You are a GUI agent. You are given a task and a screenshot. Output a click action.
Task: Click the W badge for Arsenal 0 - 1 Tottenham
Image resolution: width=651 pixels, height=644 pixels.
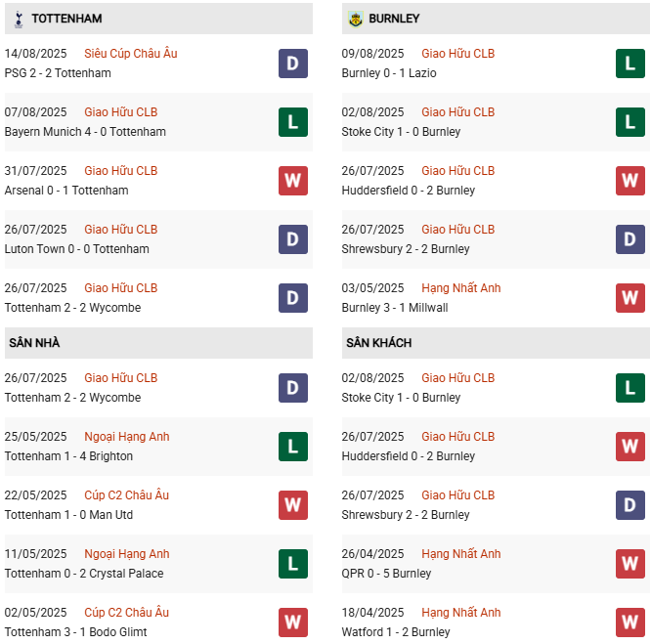[293, 181]
